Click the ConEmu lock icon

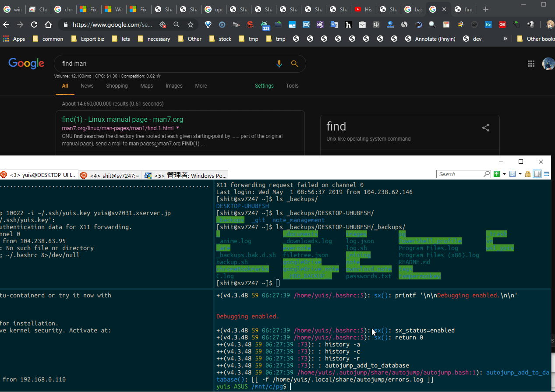pyautogui.click(x=528, y=174)
